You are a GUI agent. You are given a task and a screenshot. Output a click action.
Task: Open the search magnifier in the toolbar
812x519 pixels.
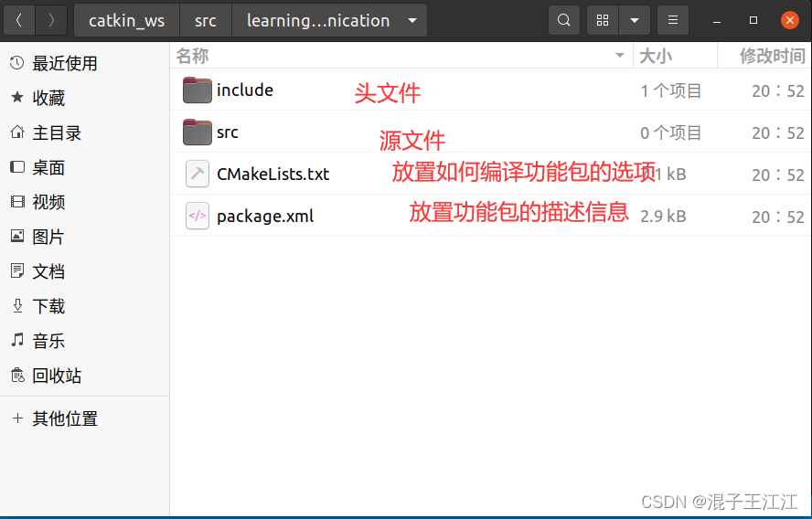click(564, 20)
